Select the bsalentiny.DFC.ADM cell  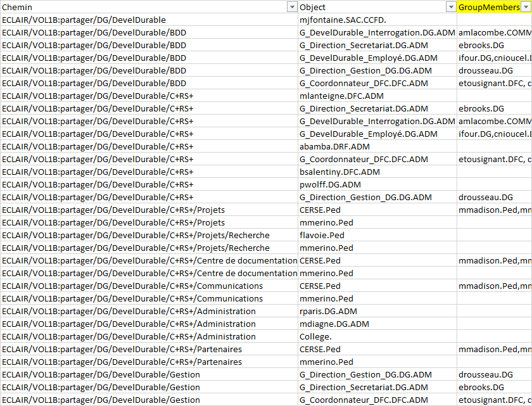click(x=339, y=172)
